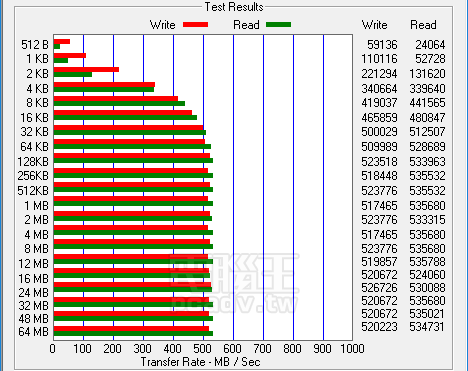Click the read value 512507

[428, 132]
